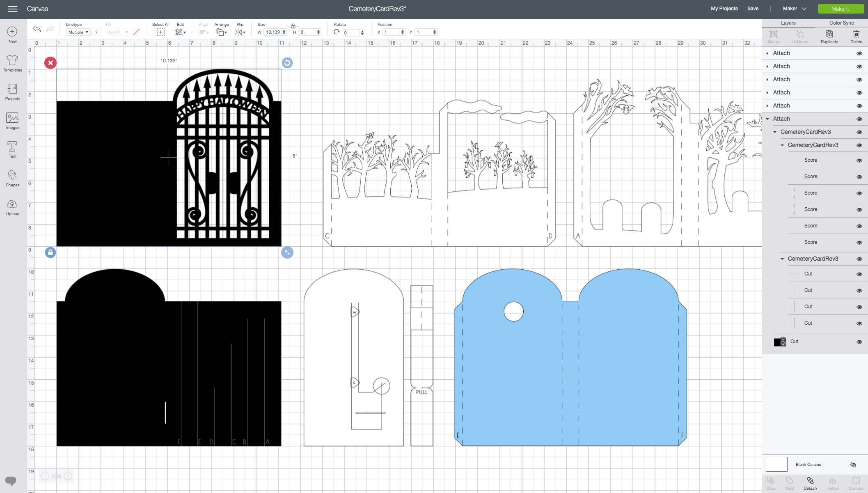Open the Maker machine dropdown
868x493 pixels.
tap(795, 9)
